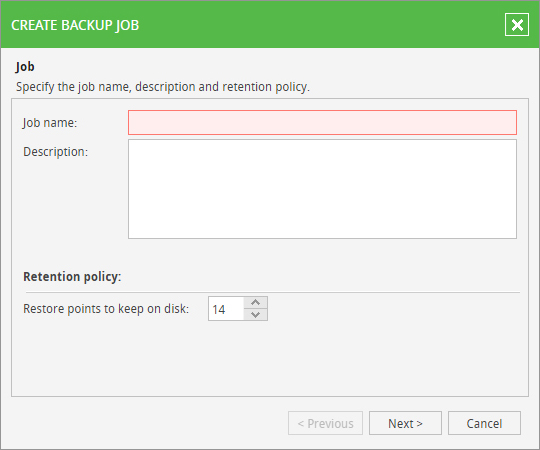Click the "Specify the job name" instruction text
Screen dimensions: 540x450
[163, 87]
